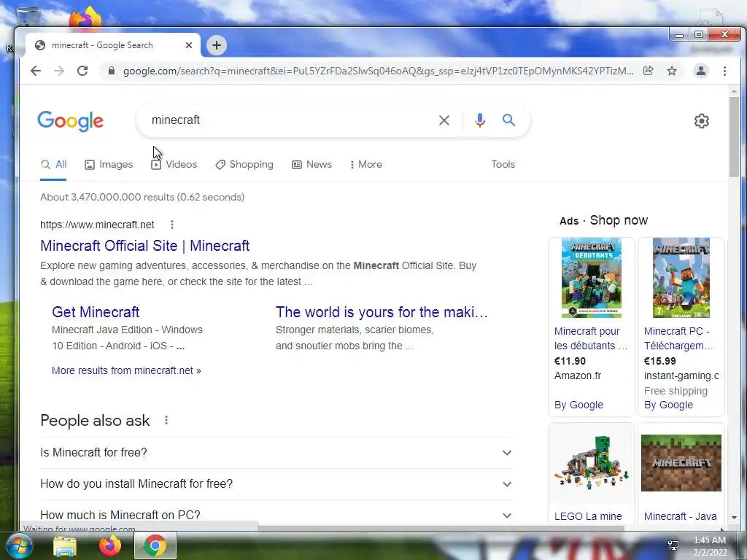Viewport: 747px width, 560px height.
Task: Click the browser forward arrow
Action: coord(59,71)
